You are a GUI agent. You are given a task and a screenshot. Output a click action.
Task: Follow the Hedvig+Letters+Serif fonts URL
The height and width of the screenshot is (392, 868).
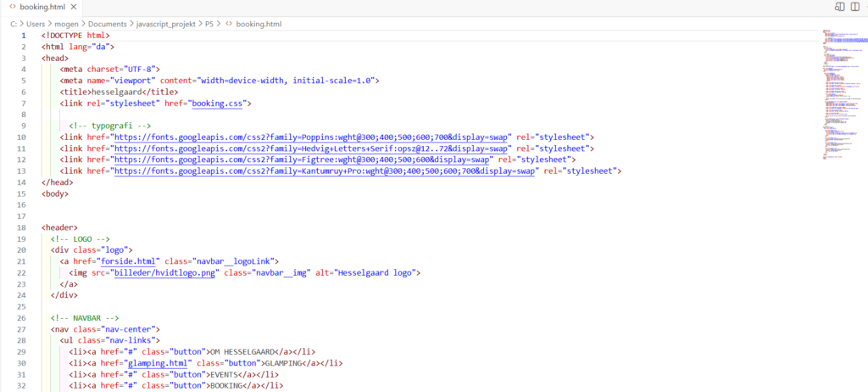[310, 148]
